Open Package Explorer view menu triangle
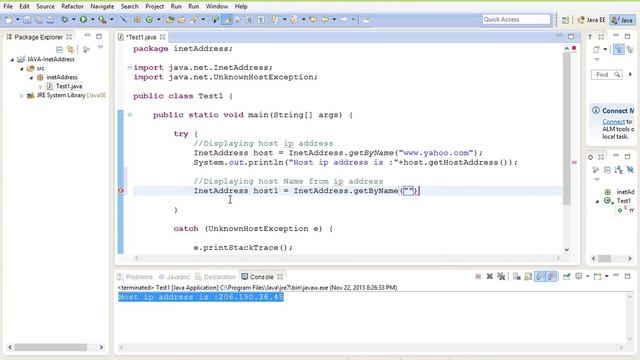Screen dimensions: 640x360 coord(100,48)
